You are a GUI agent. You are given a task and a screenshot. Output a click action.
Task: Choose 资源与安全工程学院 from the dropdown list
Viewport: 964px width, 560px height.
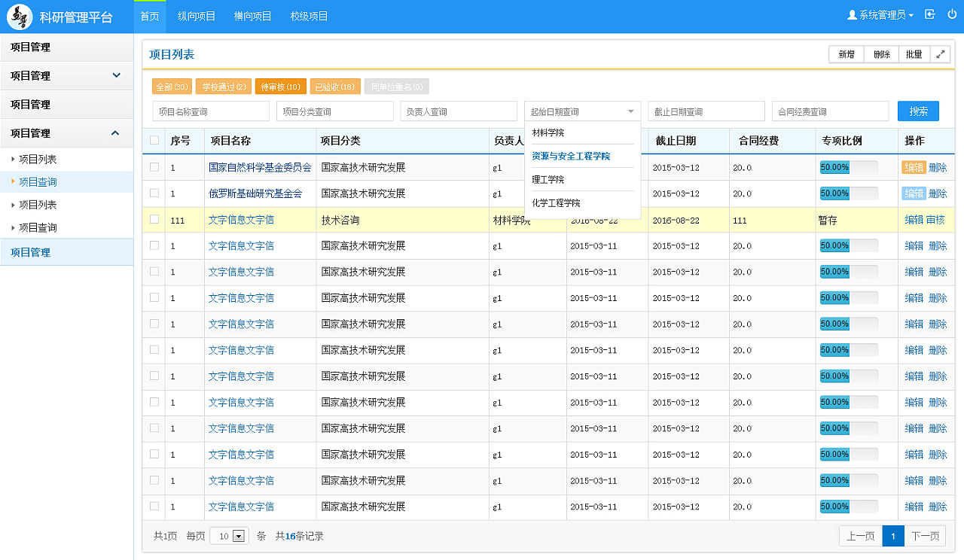tap(570, 156)
